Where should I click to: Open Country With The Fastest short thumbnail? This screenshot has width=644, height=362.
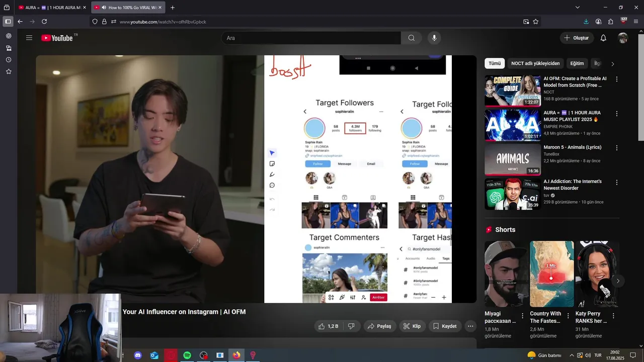pyautogui.click(x=552, y=274)
